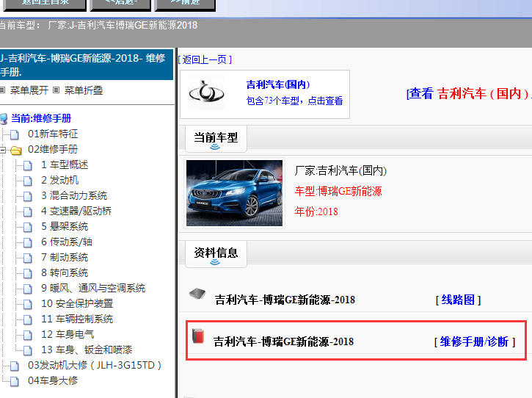Open 9 暖风、通风与空调系统 chapter

(93, 288)
